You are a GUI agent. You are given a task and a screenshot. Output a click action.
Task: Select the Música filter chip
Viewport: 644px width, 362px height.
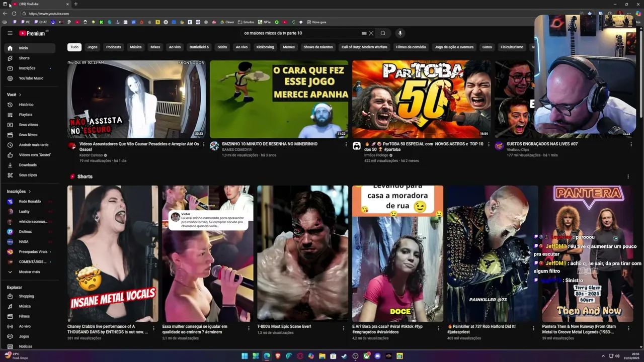click(136, 47)
